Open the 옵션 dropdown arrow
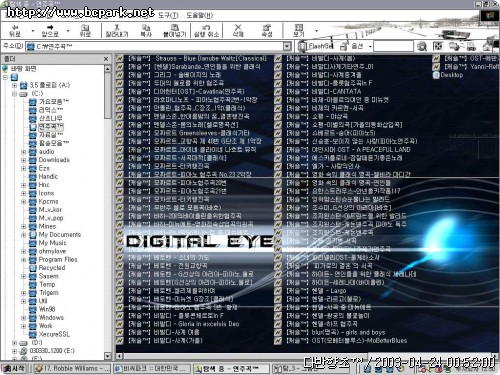 tap(370, 46)
